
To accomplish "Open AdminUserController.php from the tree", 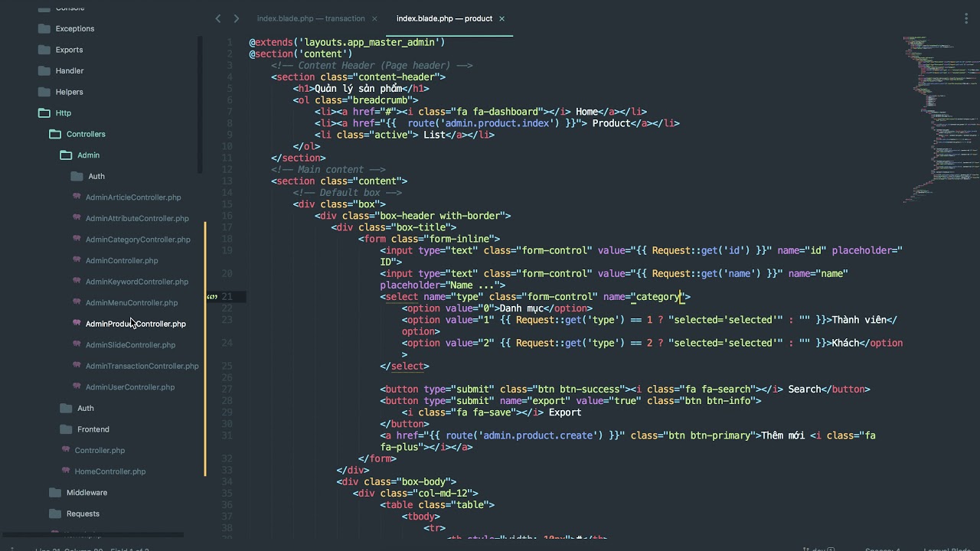I will [x=130, y=386].
